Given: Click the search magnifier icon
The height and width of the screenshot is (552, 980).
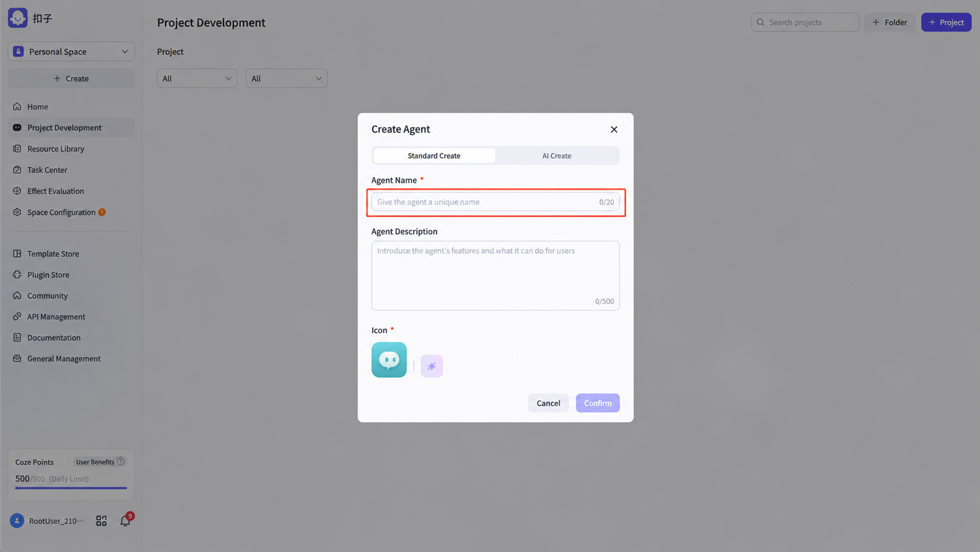Looking at the screenshot, I should coord(761,22).
